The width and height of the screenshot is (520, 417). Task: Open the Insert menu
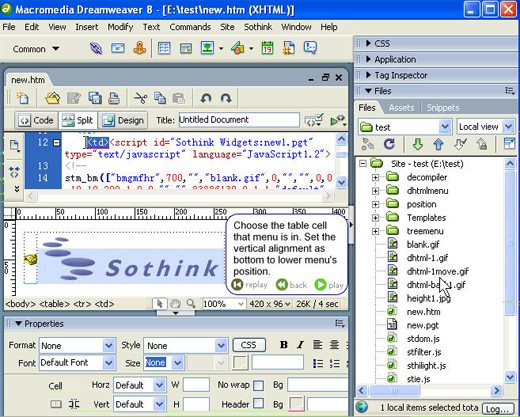coord(87,27)
